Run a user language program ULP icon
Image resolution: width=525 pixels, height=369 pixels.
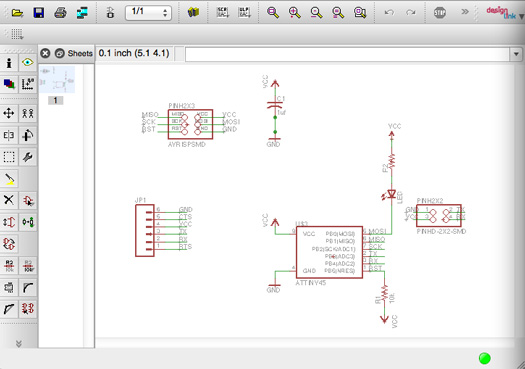pyautogui.click(x=244, y=13)
